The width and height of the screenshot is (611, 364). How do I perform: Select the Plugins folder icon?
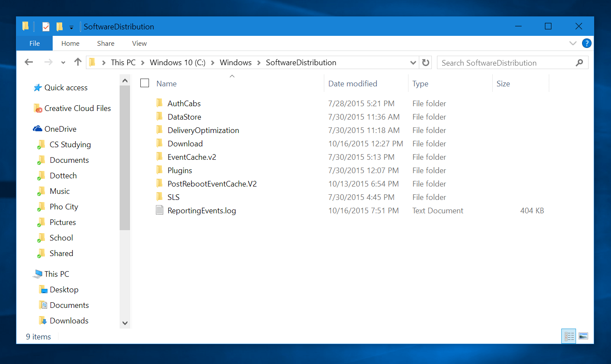tap(159, 170)
